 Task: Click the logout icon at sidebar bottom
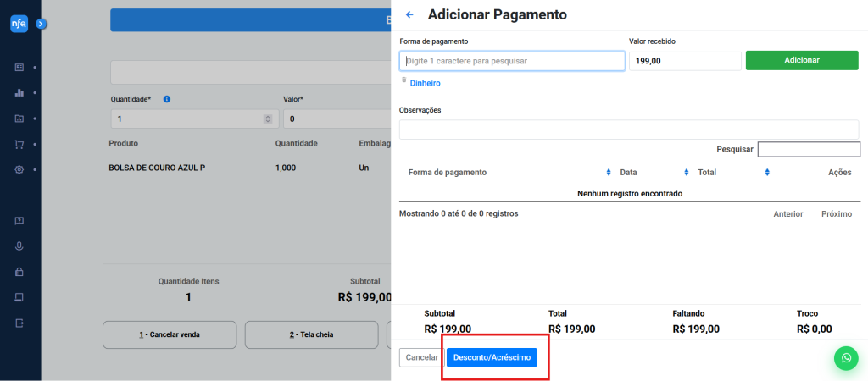(19, 323)
